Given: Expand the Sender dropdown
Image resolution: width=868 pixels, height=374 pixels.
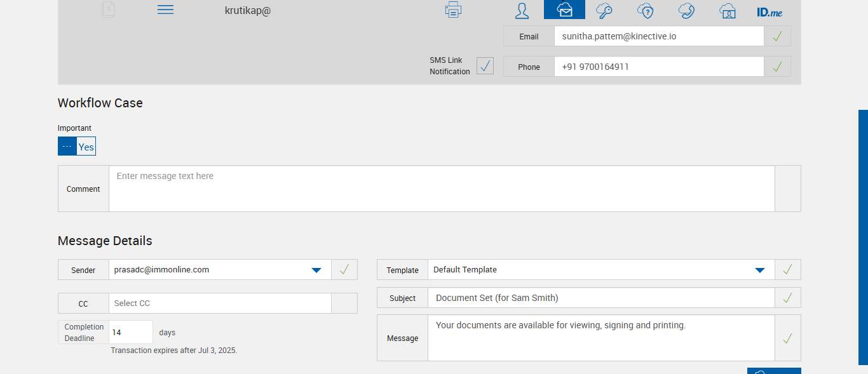Looking at the screenshot, I should [316, 270].
